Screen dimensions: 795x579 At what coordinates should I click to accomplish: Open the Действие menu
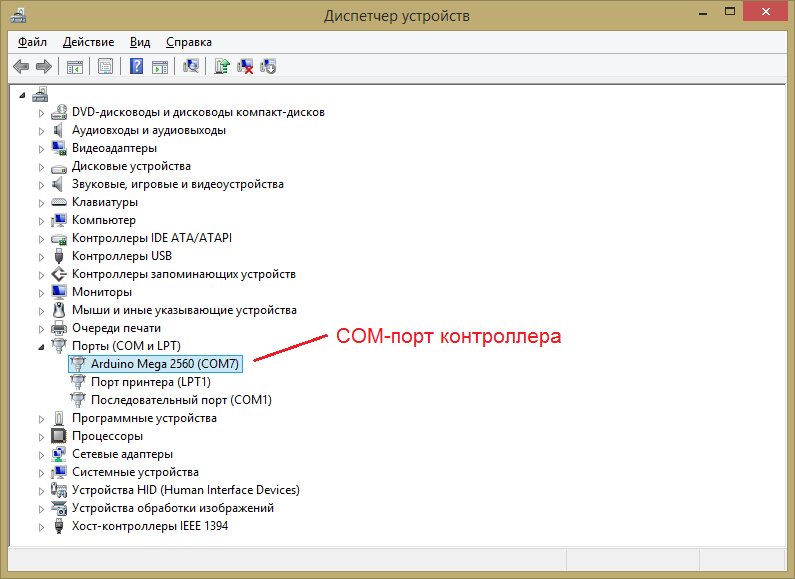point(88,42)
